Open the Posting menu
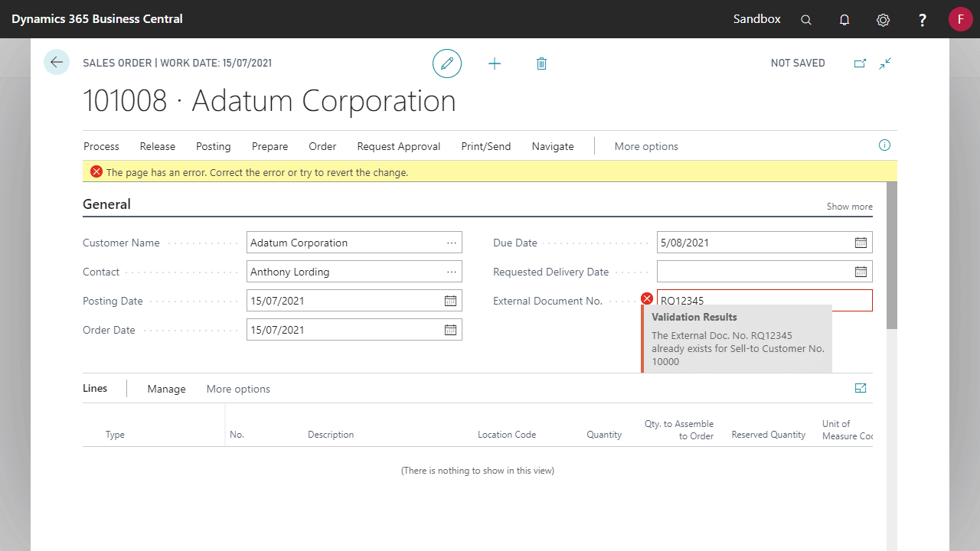The width and height of the screenshot is (980, 551). pyautogui.click(x=214, y=146)
